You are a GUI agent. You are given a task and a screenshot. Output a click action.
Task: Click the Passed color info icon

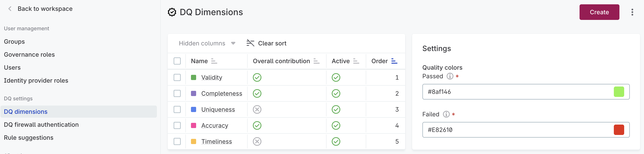[x=450, y=76]
